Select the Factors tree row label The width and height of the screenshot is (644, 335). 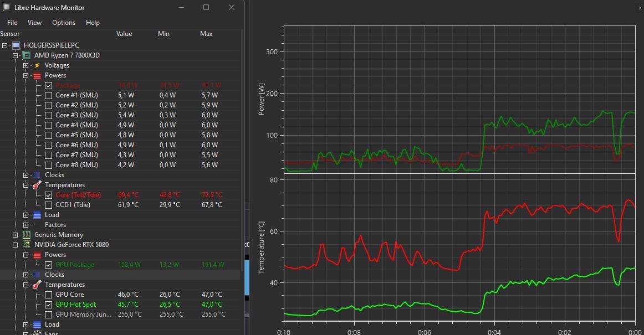coord(55,225)
